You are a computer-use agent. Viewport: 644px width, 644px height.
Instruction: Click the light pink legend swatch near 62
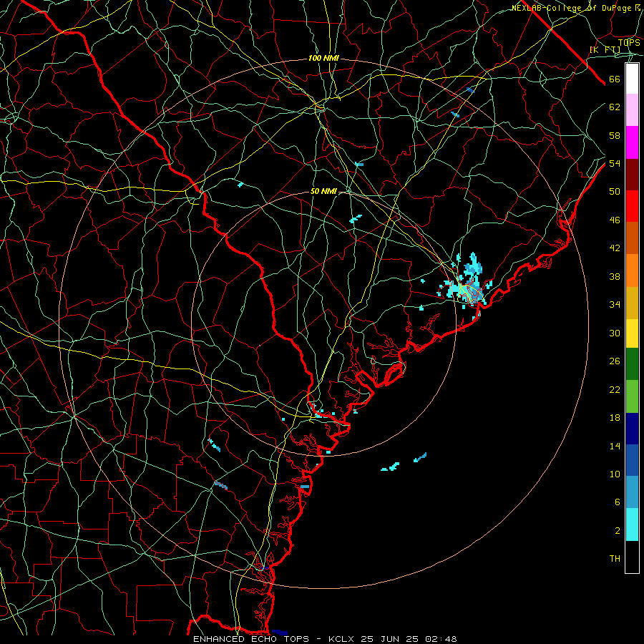click(632, 109)
